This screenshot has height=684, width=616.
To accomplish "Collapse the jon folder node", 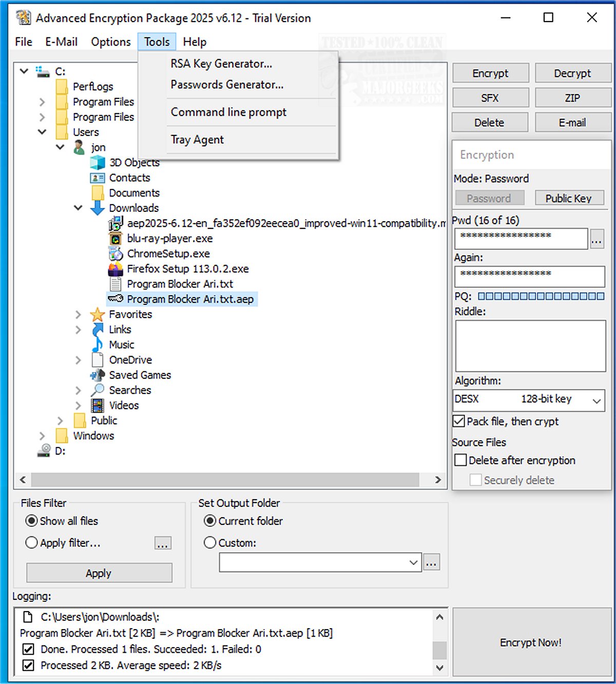I will coord(60,147).
